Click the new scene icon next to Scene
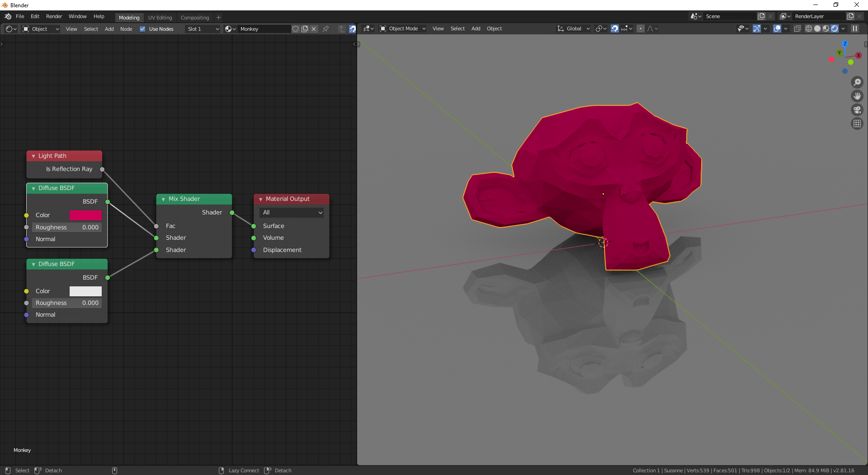Image resolution: width=868 pixels, height=475 pixels. tap(761, 16)
